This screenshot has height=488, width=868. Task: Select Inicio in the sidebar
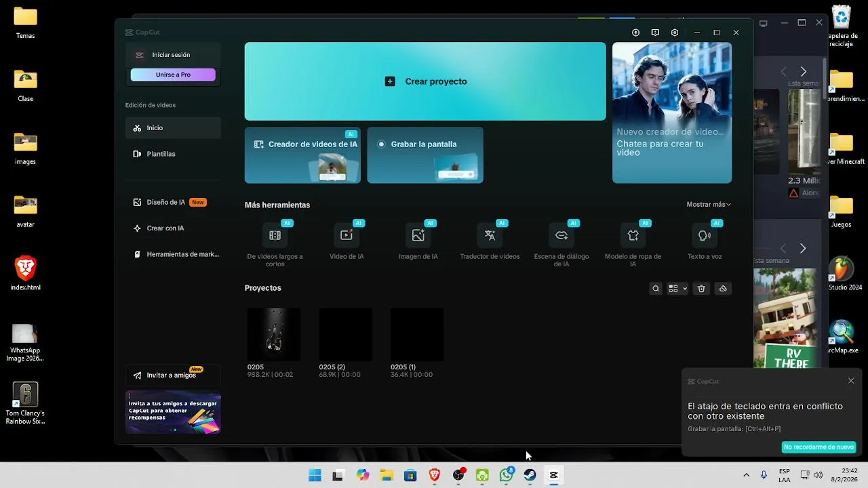coord(173,127)
